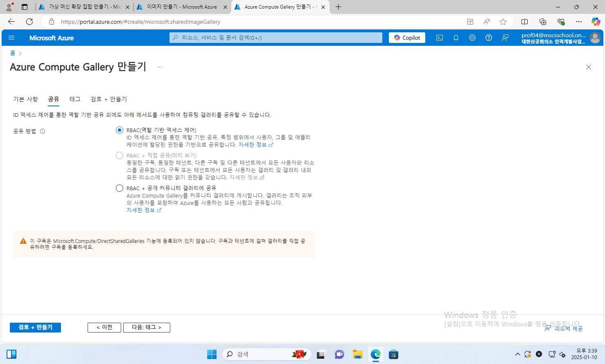Open the app available icon in address bar

[470, 22]
